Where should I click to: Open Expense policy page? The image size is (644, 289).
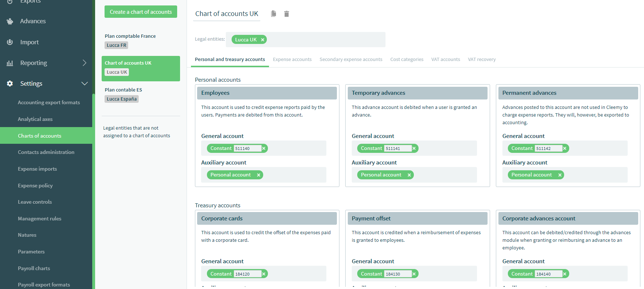(35, 186)
